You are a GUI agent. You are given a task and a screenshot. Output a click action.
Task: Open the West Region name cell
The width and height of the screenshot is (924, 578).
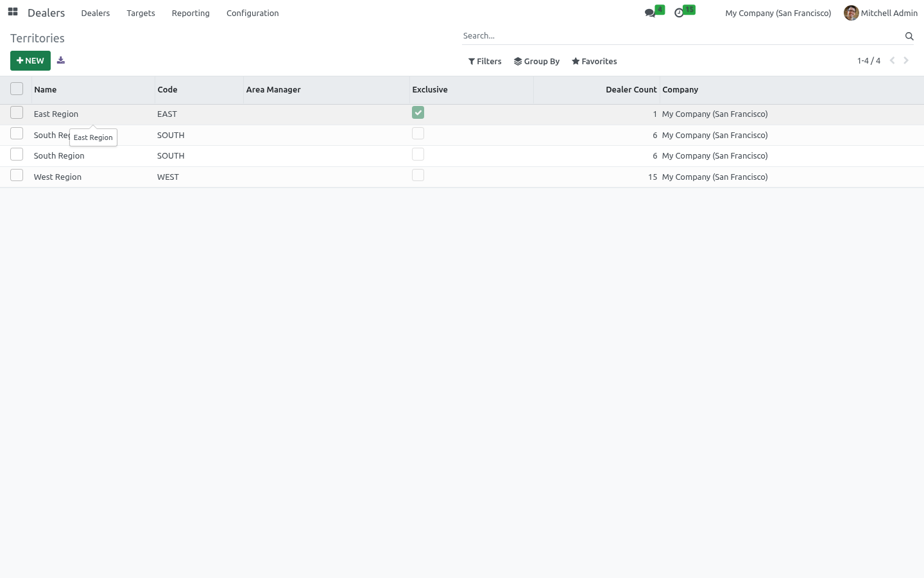click(93, 177)
